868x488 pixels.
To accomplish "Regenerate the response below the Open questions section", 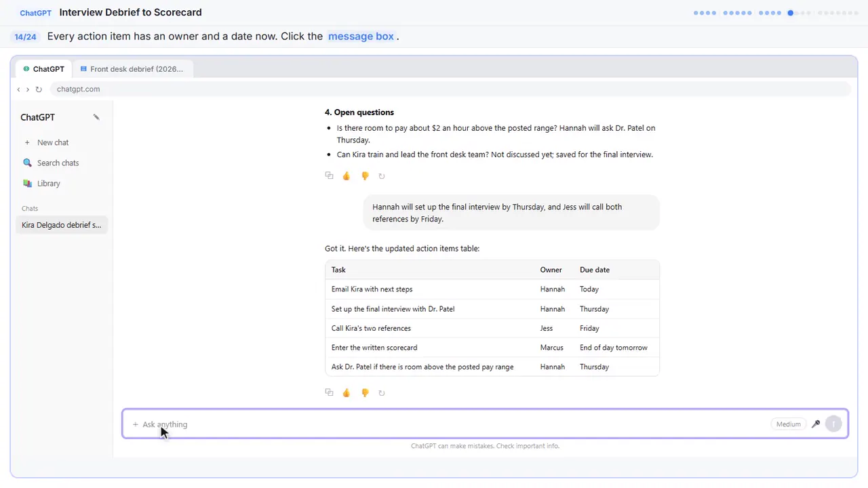I will [x=382, y=176].
